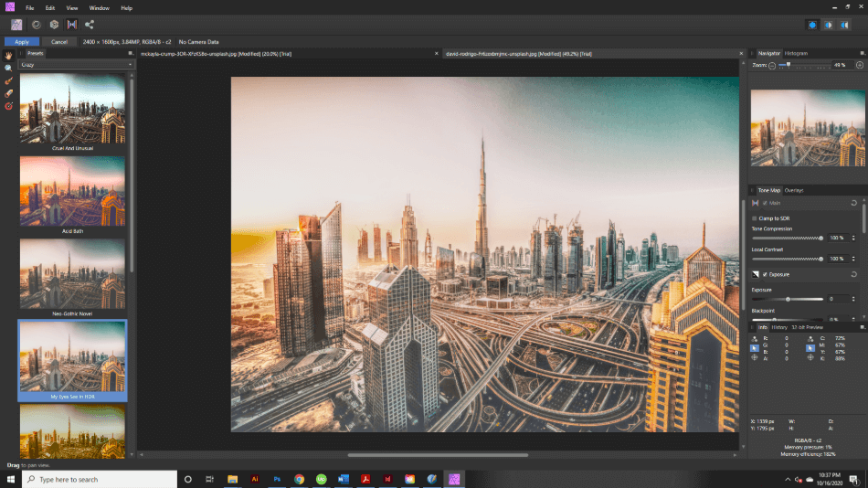Switch to the Histogram tab
Viewport: 868px width, 488px height.
coord(796,53)
